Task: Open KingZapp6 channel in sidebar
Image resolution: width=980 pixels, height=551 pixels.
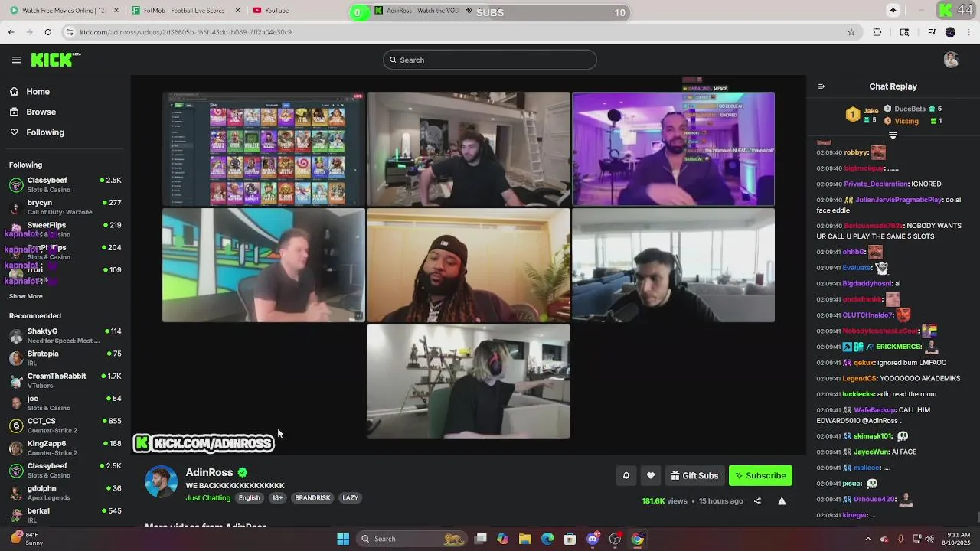Action: [x=65, y=448]
